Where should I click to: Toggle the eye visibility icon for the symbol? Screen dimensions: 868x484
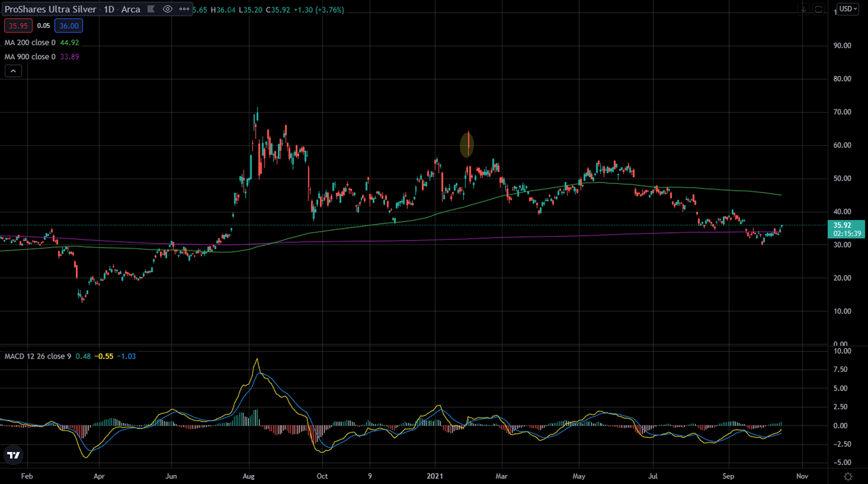click(x=167, y=9)
